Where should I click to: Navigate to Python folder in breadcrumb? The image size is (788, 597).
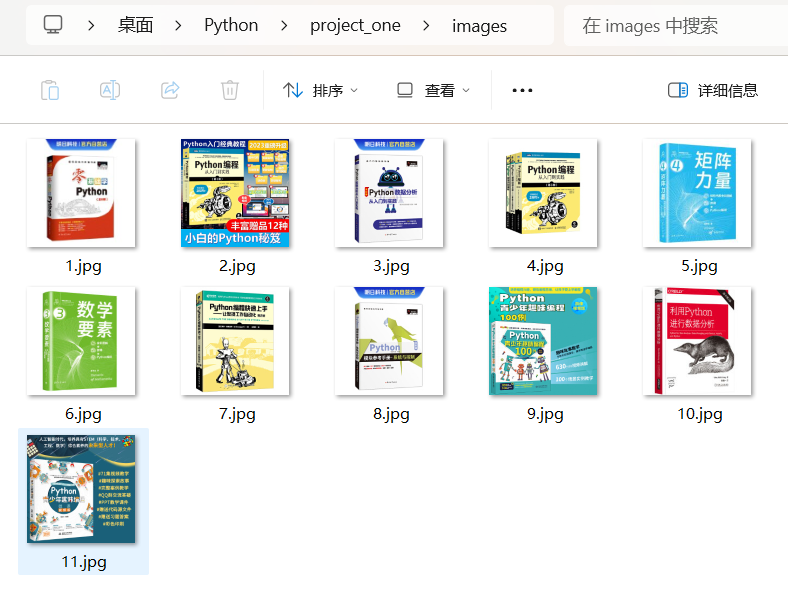tap(231, 25)
